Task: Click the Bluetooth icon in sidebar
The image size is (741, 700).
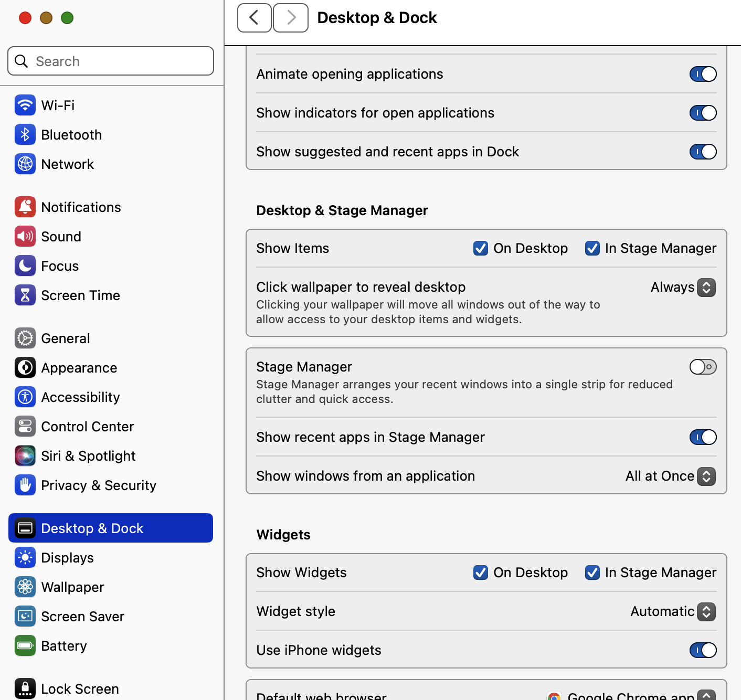Action: [x=25, y=135]
